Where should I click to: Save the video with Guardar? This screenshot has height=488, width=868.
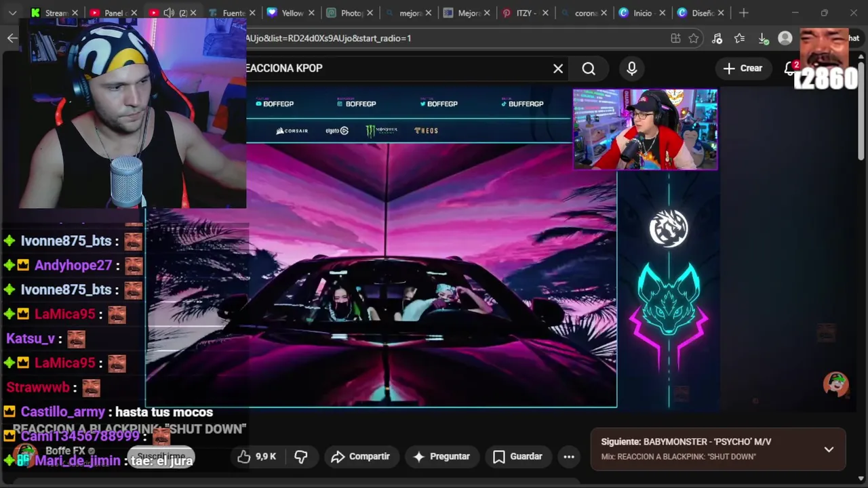coord(517,457)
